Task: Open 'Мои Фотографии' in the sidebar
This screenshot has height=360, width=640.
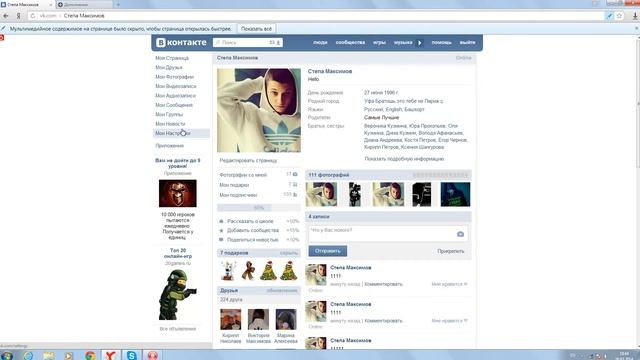Action: click(x=174, y=77)
